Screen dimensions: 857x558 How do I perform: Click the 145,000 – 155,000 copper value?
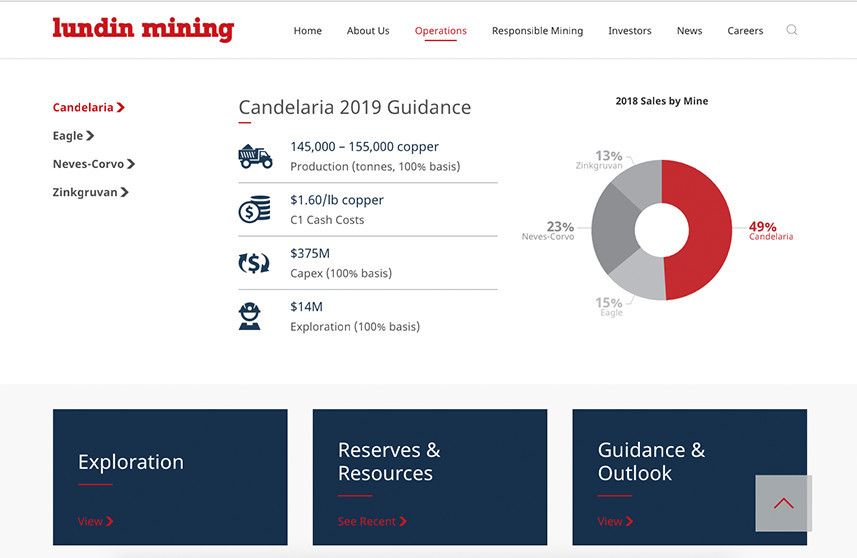(365, 146)
